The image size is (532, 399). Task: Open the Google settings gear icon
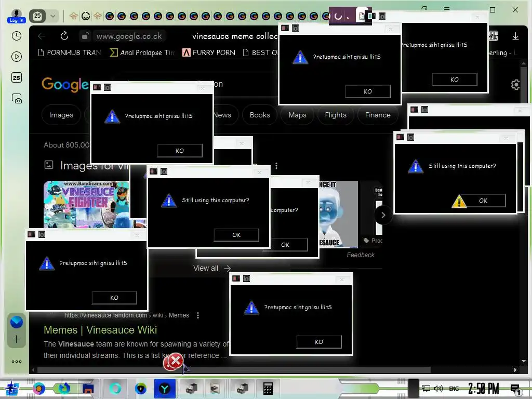515,85
